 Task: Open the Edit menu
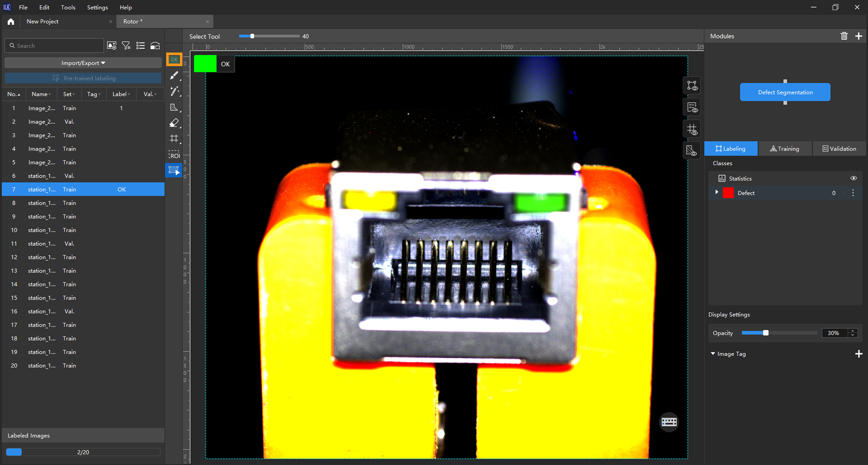pyautogui.click(x=44, y=7)
